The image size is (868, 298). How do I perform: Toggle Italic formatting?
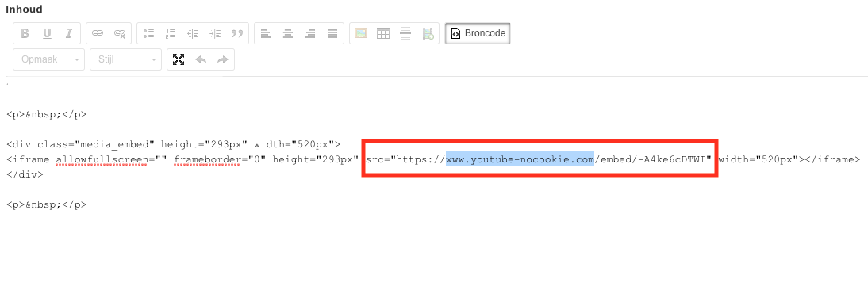(x=69, y=33)
